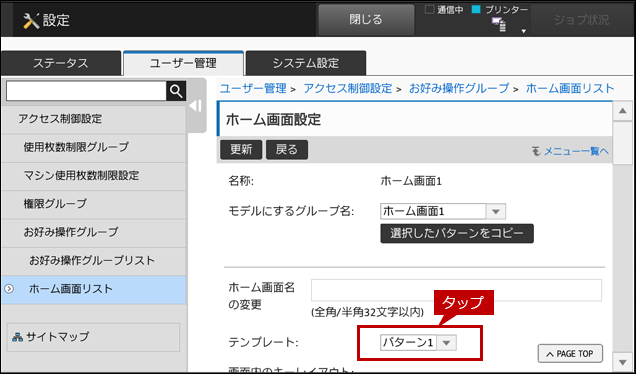The width and height of the screenshot is (636, 374).
Task: Switch to the ステータス tab
Action: tap(61, 63)
